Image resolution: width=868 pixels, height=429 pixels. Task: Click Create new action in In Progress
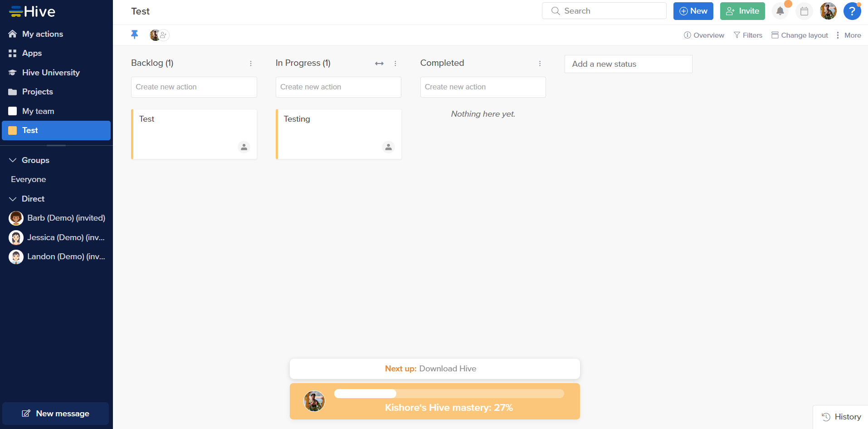pyautogui.click(x=338, y=87)
